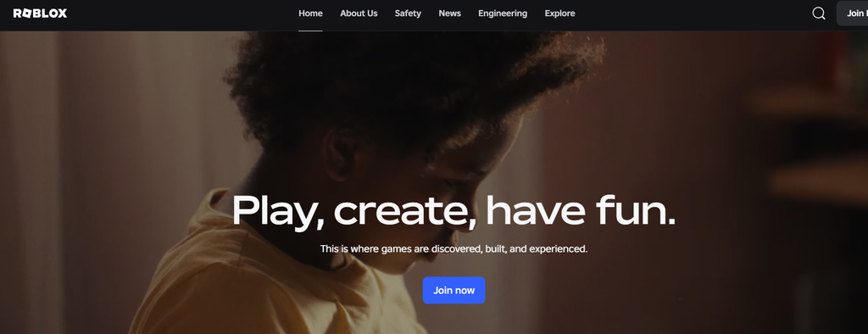Open the Explore menu

tap(559, 14)
